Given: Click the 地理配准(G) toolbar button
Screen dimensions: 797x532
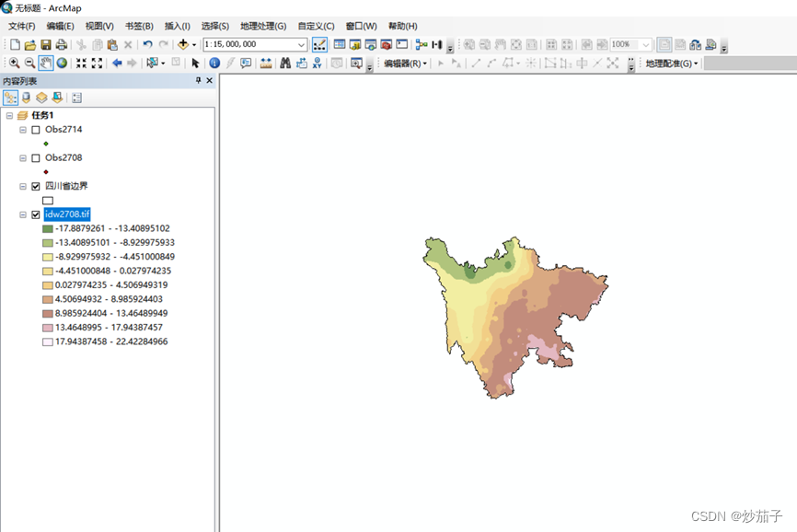Looking at the screenshot, I should coord(672,64).
